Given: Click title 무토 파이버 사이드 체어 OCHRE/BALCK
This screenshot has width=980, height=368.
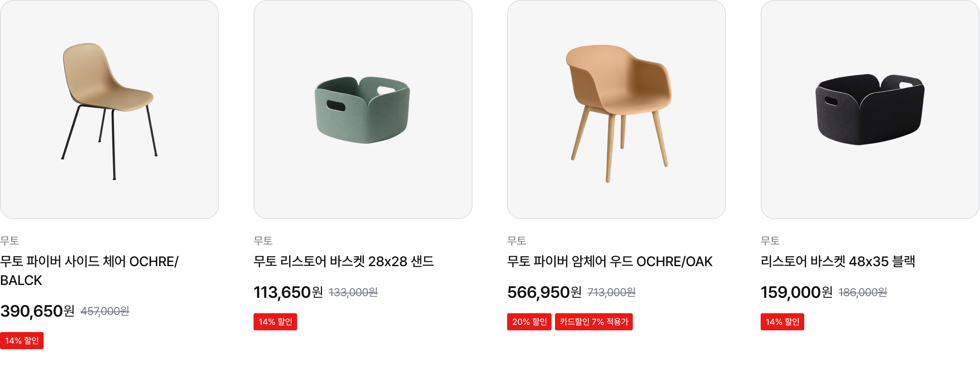Looking at the screenshot, I should point(89,271).
